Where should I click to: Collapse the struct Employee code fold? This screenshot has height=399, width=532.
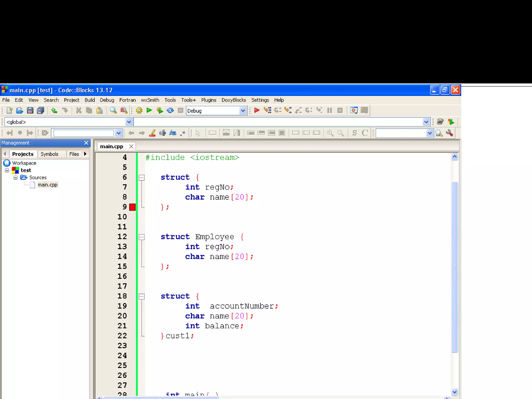click(x=142, y=237)
